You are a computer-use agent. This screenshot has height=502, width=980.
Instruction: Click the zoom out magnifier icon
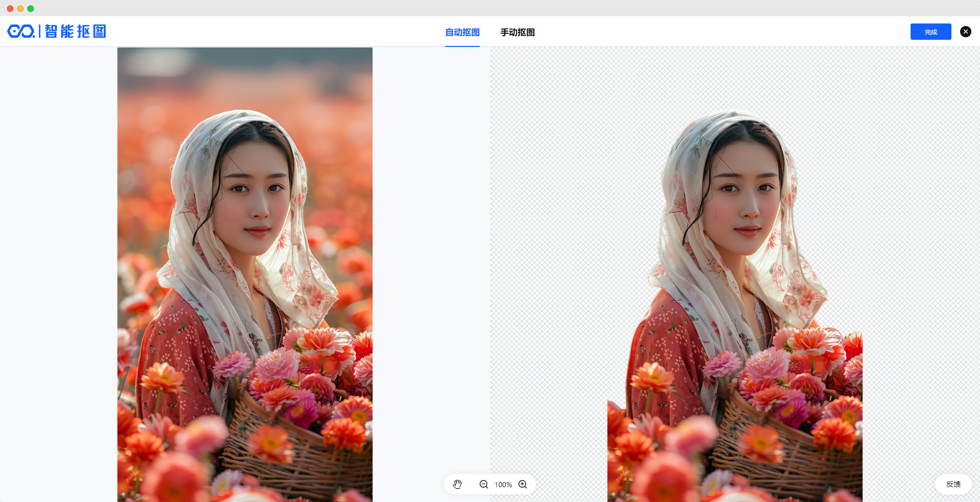pos(484,484)
